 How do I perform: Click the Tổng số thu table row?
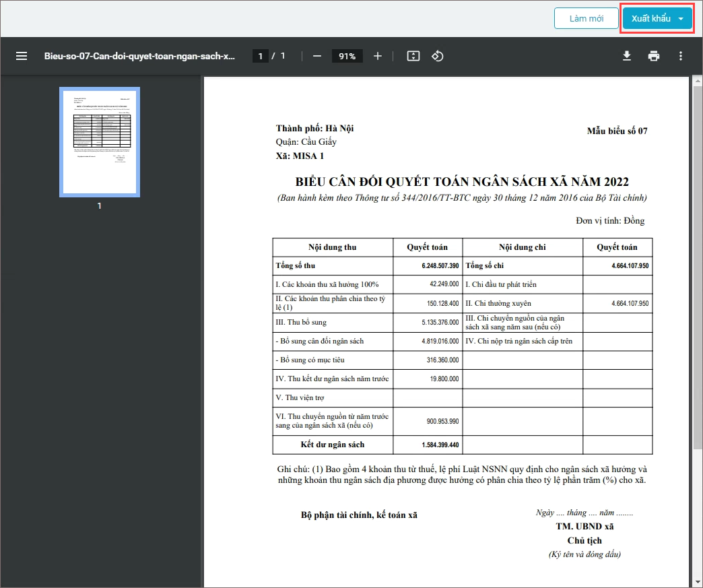pyautogui.click(x=462, y=265)
